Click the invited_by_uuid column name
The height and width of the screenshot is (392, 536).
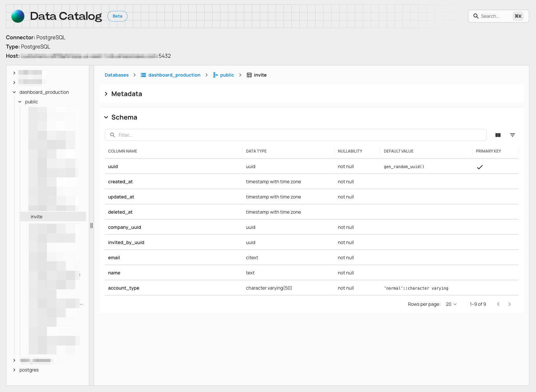point(126,242)
